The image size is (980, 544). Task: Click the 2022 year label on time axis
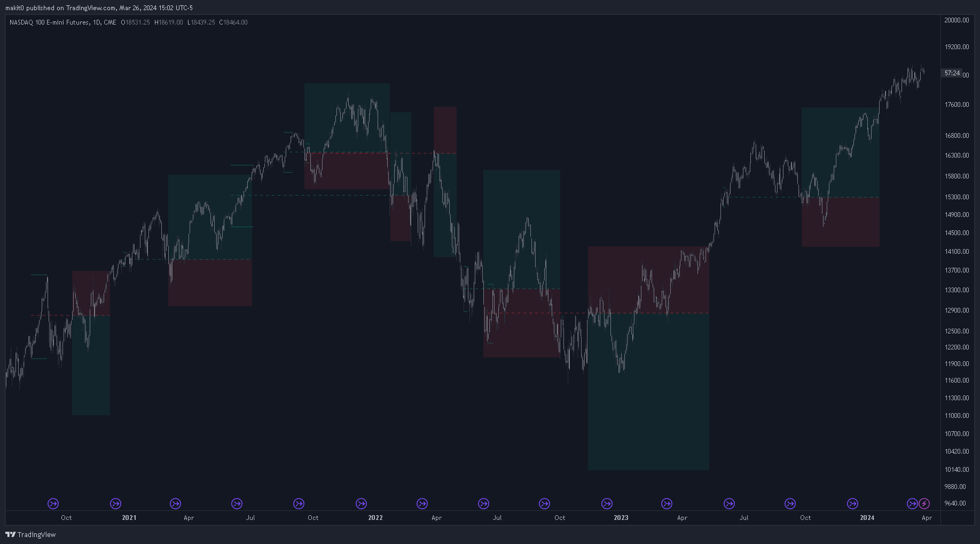(375, 518)
